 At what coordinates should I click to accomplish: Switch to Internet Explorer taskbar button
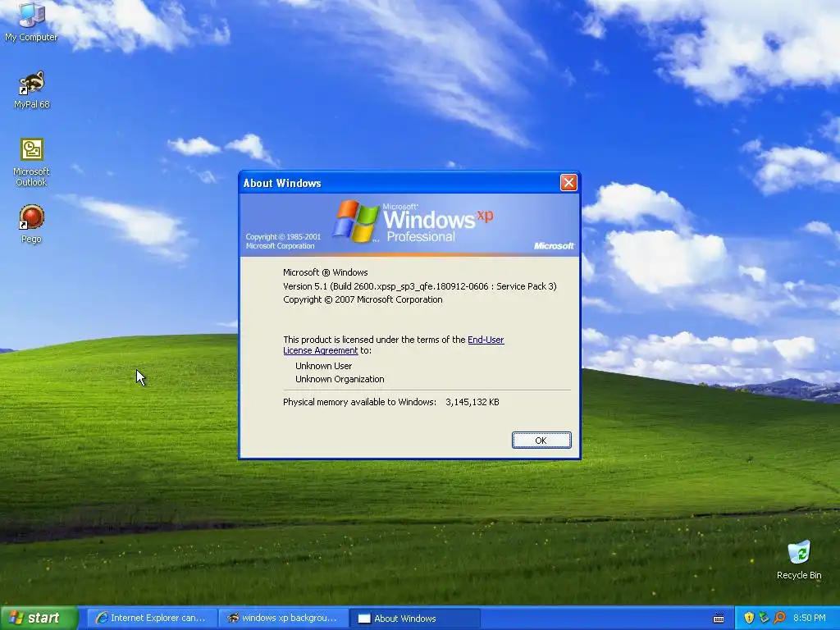152,619
